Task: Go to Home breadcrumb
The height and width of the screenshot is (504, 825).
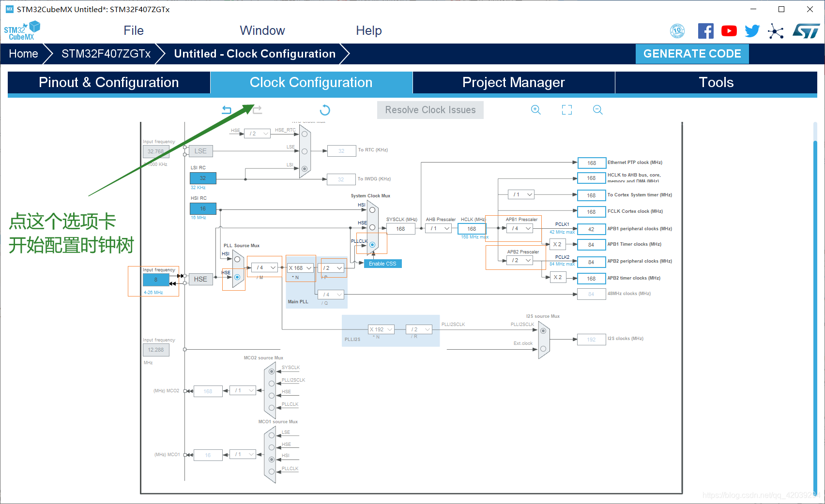Action: [x=23, y=54]
